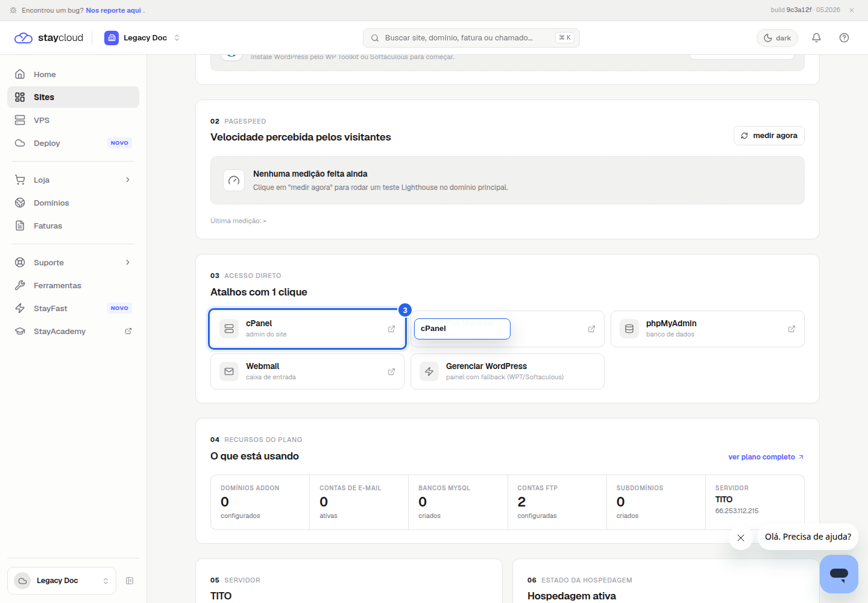Screen dimensions: 868x603
Task: Open the Legacy Doc workspace switcher in header
Action: point(142,38)
